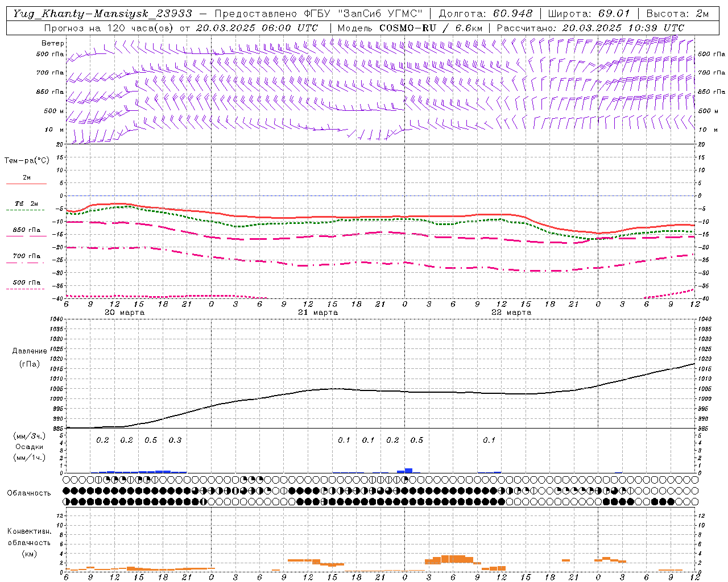Click the "500 м" wind level label on left
Image resolution: width=728 pixels, height=582 pixels.
tap(54, 111)
